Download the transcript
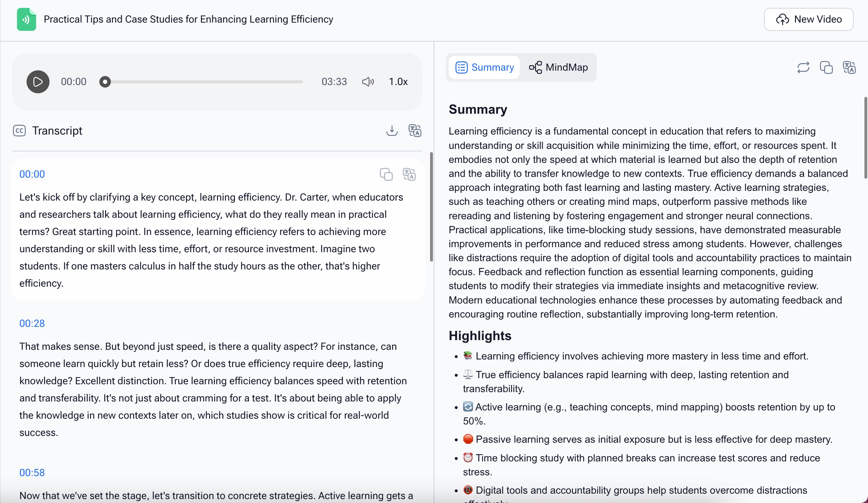 (392, 131)
